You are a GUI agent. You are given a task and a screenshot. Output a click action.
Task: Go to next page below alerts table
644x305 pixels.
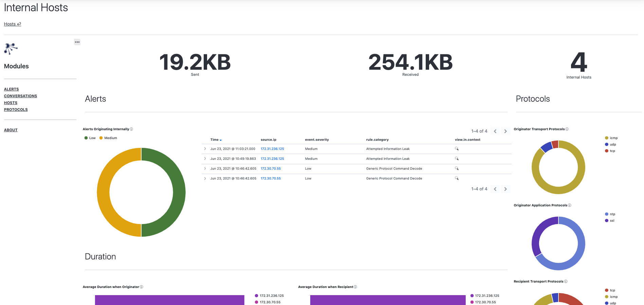505,189
